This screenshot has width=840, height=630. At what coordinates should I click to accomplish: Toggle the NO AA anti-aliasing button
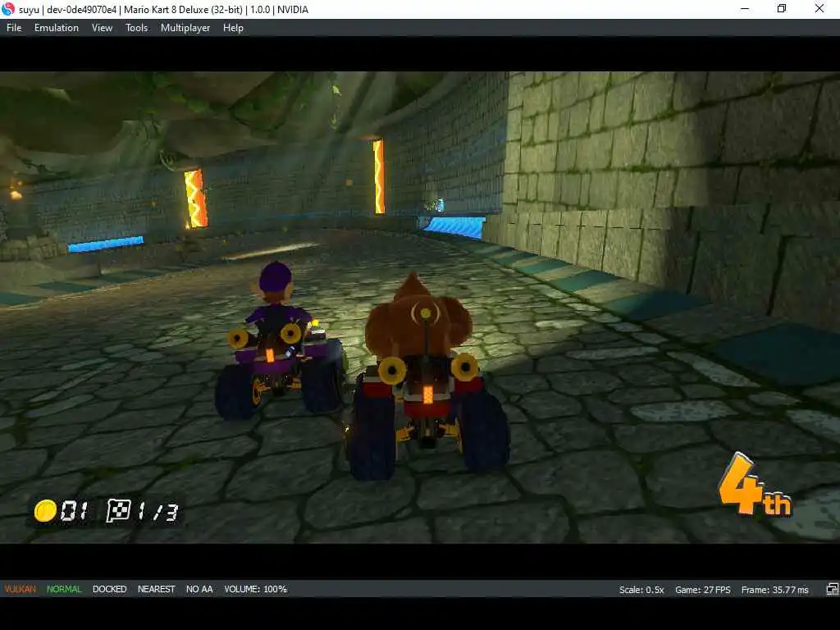tap(199, 589)
